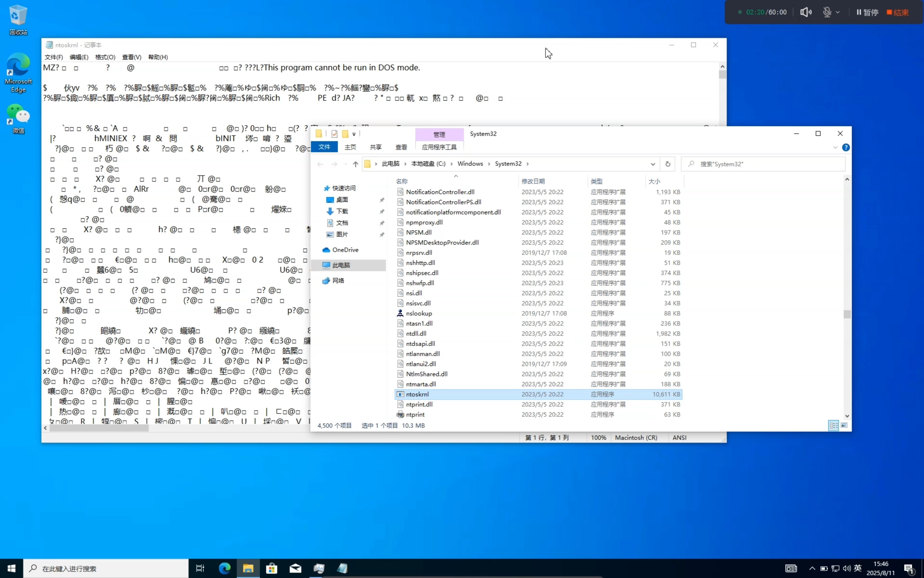Go up one folder level arrow
Screen dimensions: 924x578
tap(356, 164)
